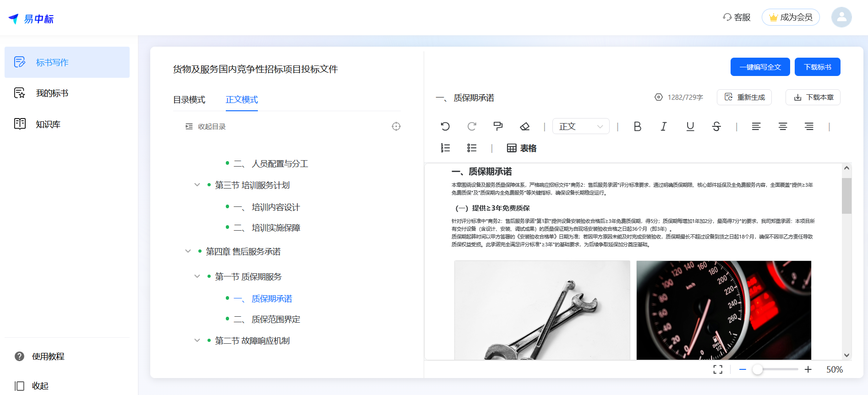Viewport: 868px width, 395px height.
Task: Align text left
Action: coord(756,126)
